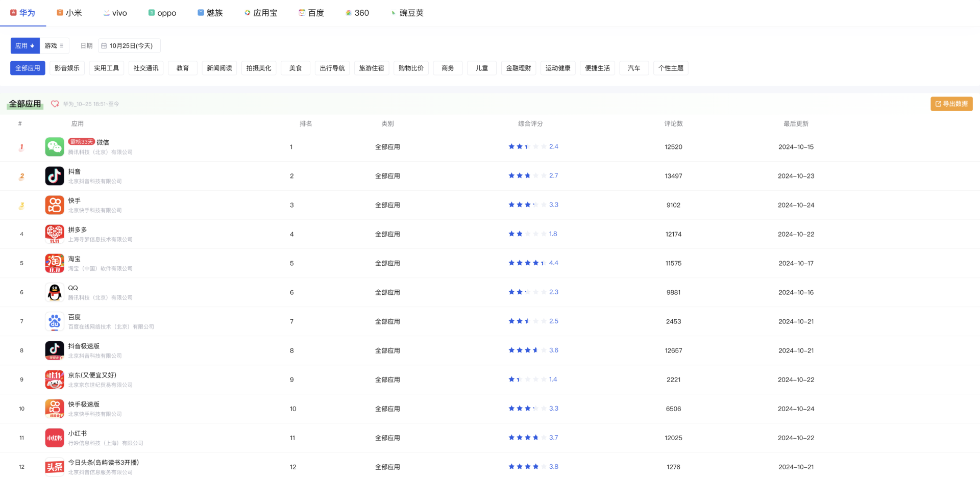
Task: Switch to the 应用宝 store tab
Action: [x=260, y=13]
